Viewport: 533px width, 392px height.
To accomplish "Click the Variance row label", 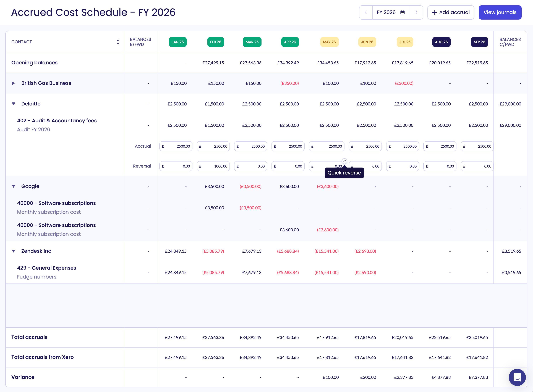I will coord(23,377).
